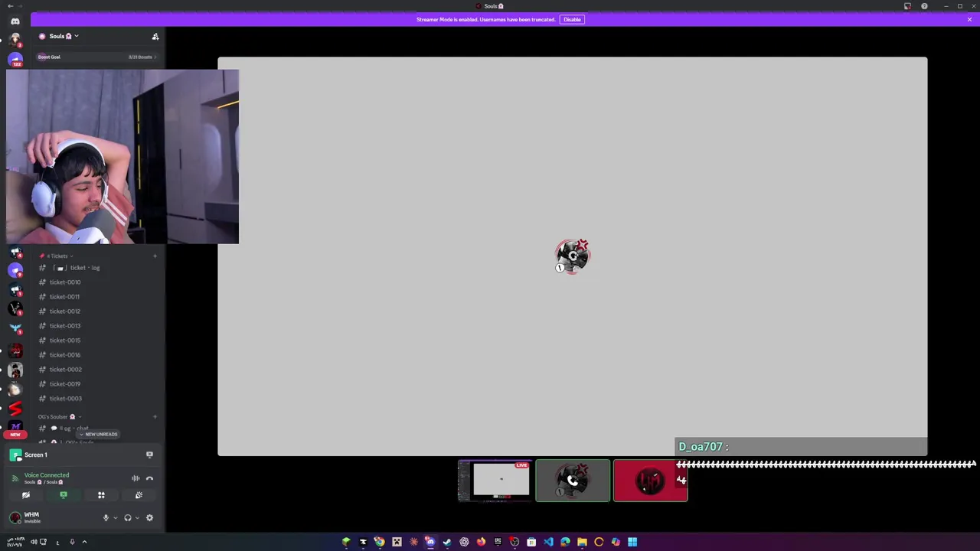The width and height of the screenshot is (980, 551).
Task: Start an activity from voice panel
Action: click(101, 495)
